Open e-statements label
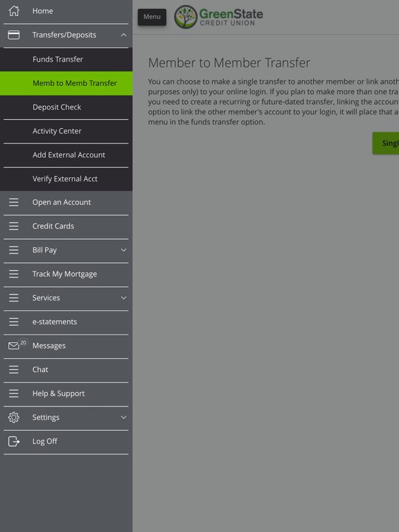This screenshot has height=532, width=399. (x=55, y=321)
